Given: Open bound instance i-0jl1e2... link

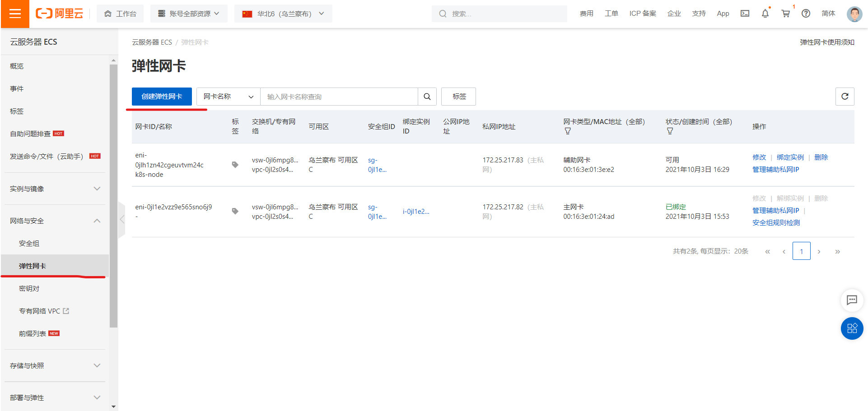Looking at the screenshot, I should tap(416, 211).
